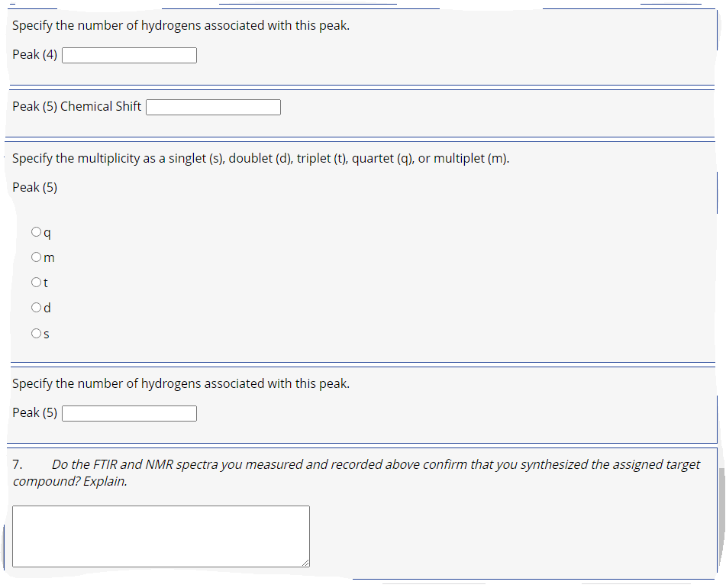The height and width of the screenshot is (588, 726).
Task: Focus the Peak (5) hydrogens input box
Action: point(128,412)
